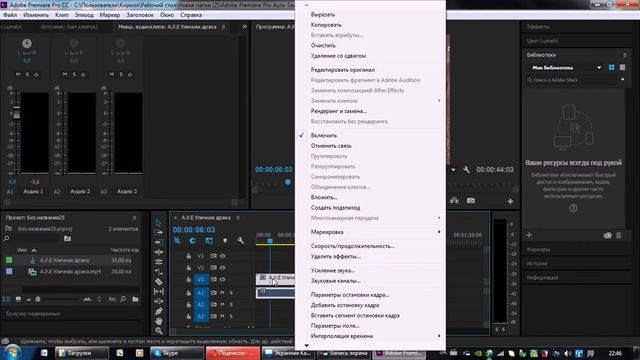Click Export Frame camera icon
Screen dimensions: 640x360
tap(471, 200)
